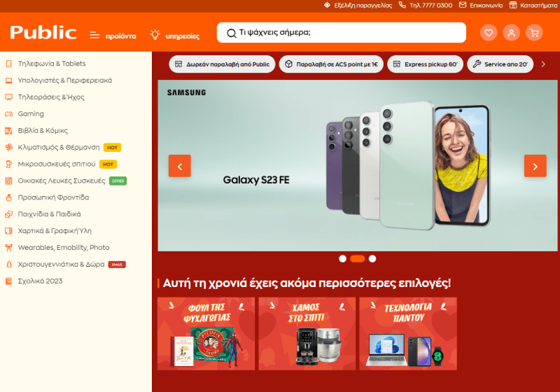Click the XMAS badge on Χριστουγεννιάτικα
This screenshot has height=392, width=560.
(117, 265)
